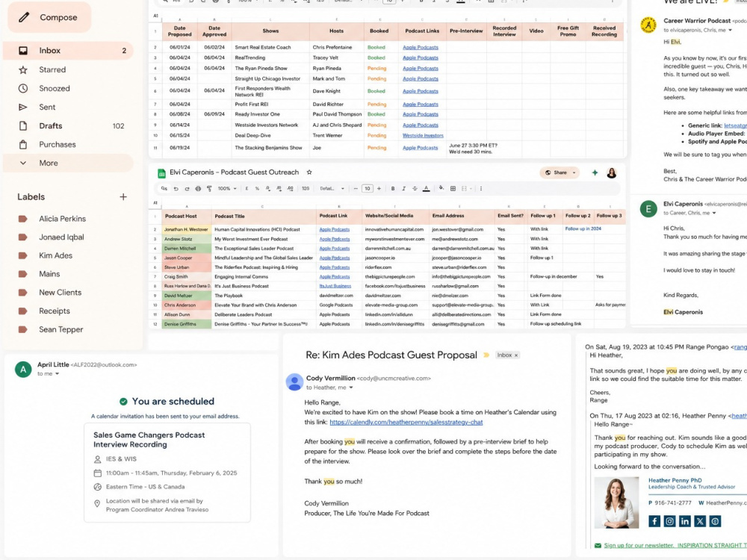Open the calendly.com salesstrategy-chat link
This screenshot has height=560, width=747.
click(x=406, y=423)
